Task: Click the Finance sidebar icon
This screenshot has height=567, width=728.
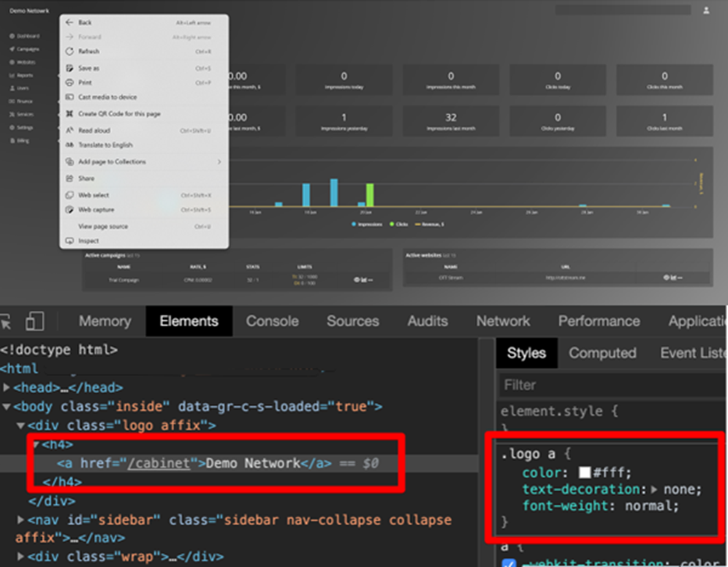Action: [x=12, y=101]
